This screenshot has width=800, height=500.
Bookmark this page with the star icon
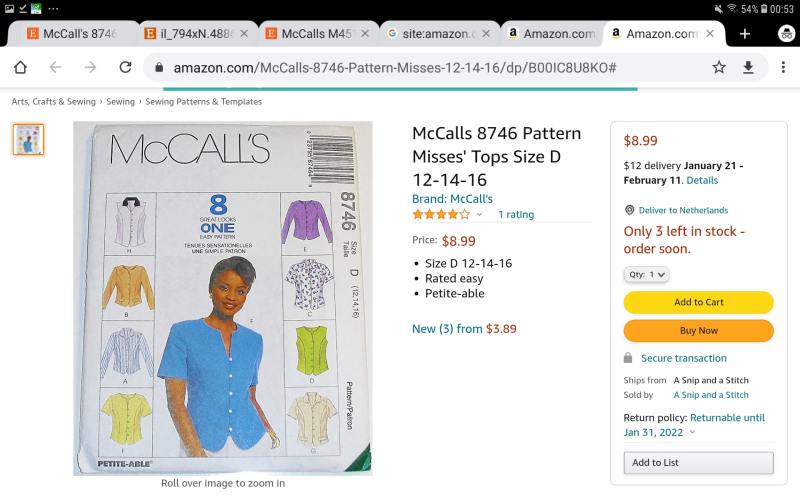719,68
